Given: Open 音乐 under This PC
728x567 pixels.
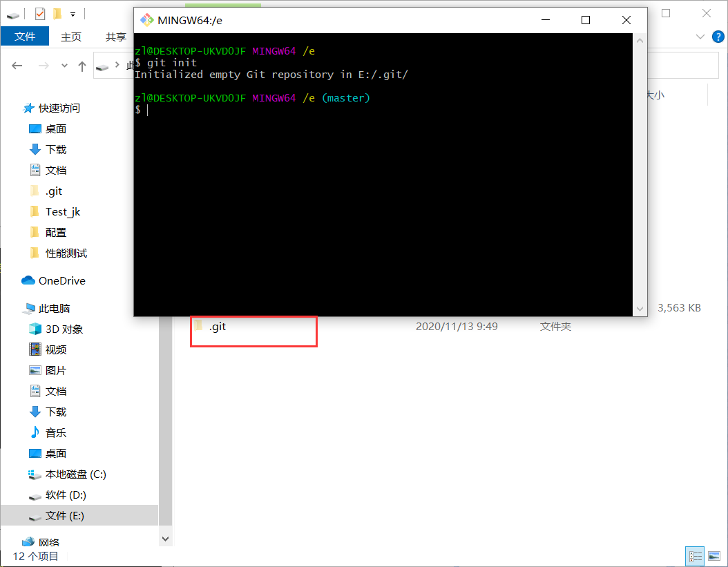Looking at the screenshot, I should click(x=56, y=433).
